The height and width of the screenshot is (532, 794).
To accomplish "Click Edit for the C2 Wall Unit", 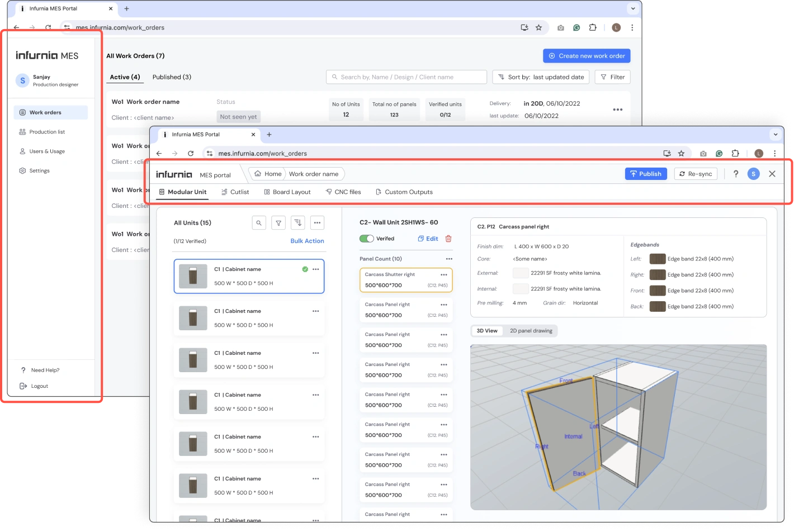I will 428,239.
